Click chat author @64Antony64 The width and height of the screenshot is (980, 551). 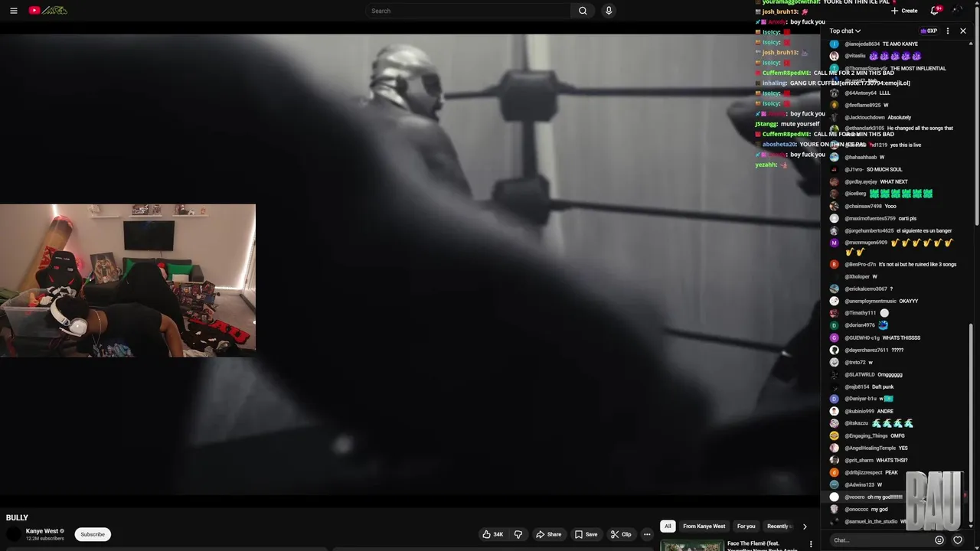pos(860,93)
